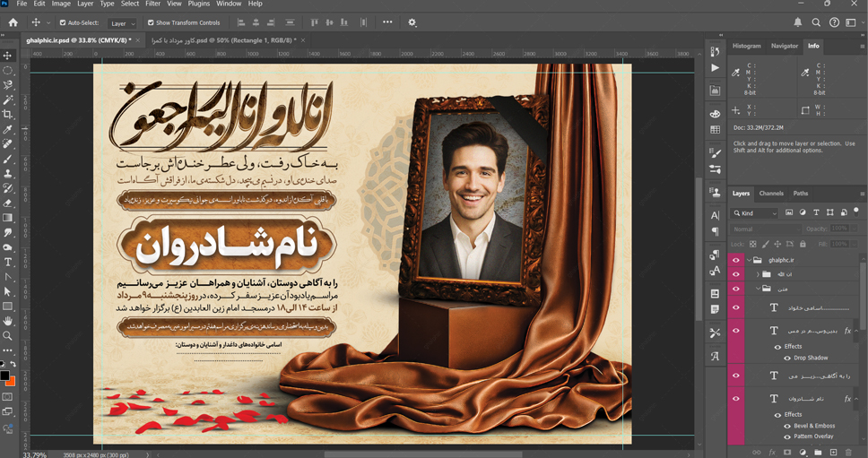Viewport: 868px width, 458px height.
Task: Click the lock all padlock icon
Action: (803, 244)
